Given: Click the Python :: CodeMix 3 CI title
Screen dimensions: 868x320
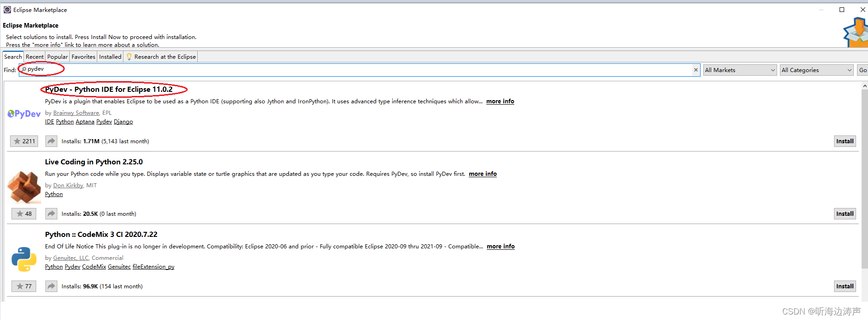Looking at the screenshot, I should (101, 235).
